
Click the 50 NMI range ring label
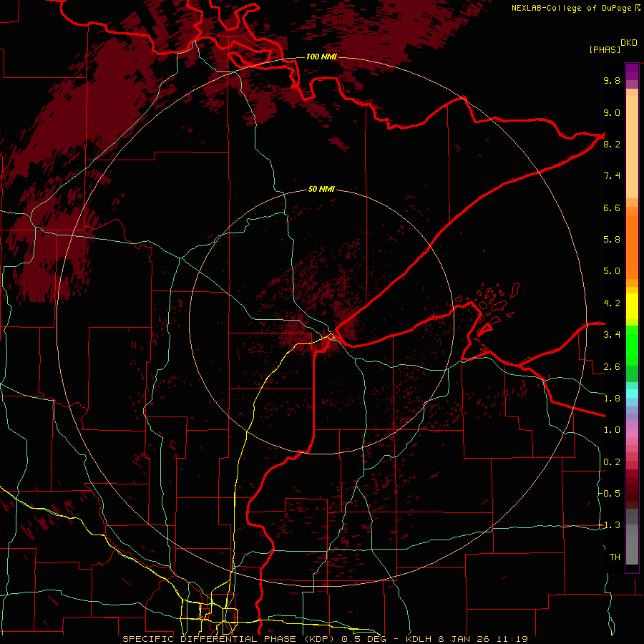coord(321,190)
